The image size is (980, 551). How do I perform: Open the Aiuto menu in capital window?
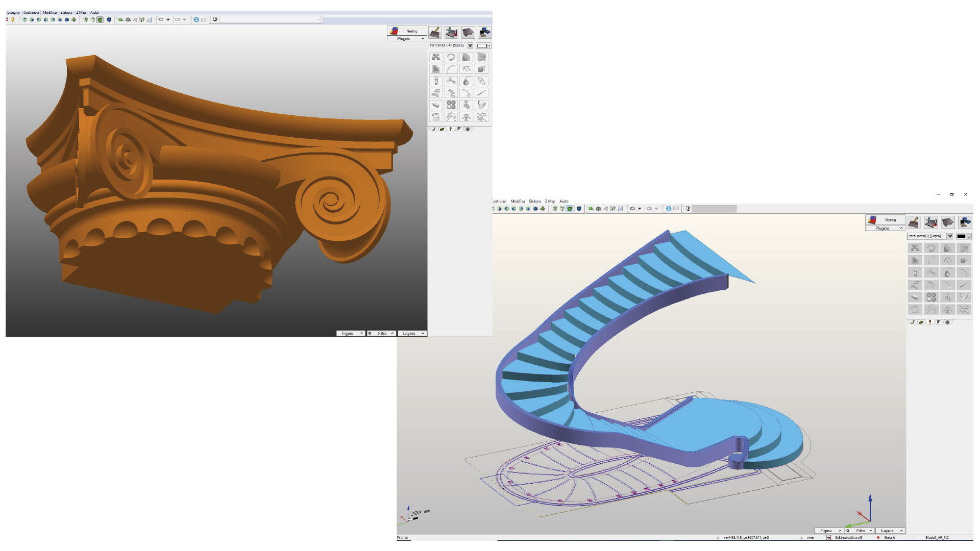[x=94, y=12]
